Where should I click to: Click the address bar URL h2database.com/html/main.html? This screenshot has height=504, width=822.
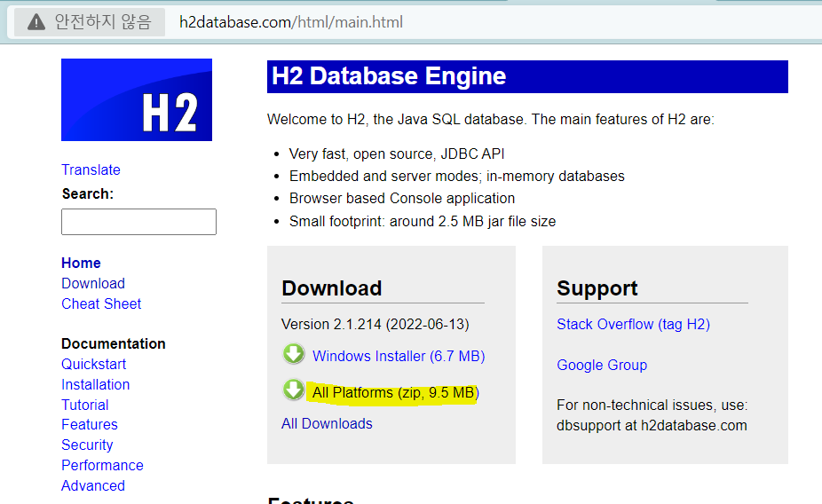pyautogui.click(x=291, y=22)
